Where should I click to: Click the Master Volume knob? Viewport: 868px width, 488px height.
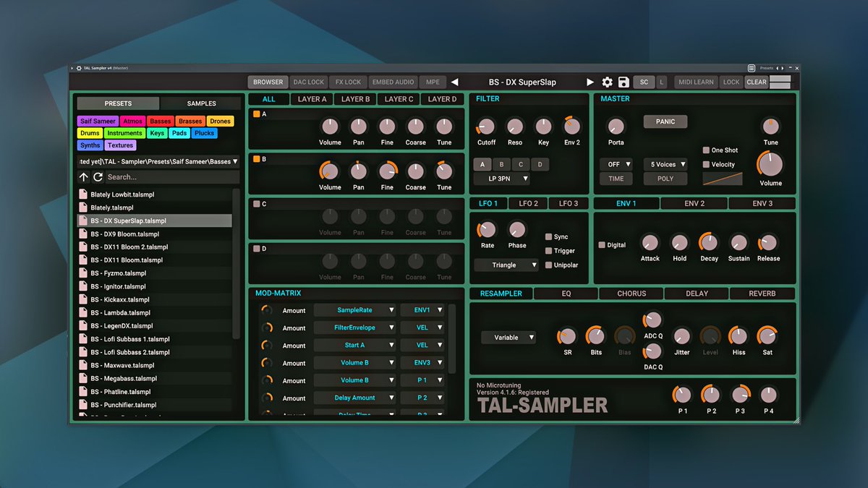770,164
